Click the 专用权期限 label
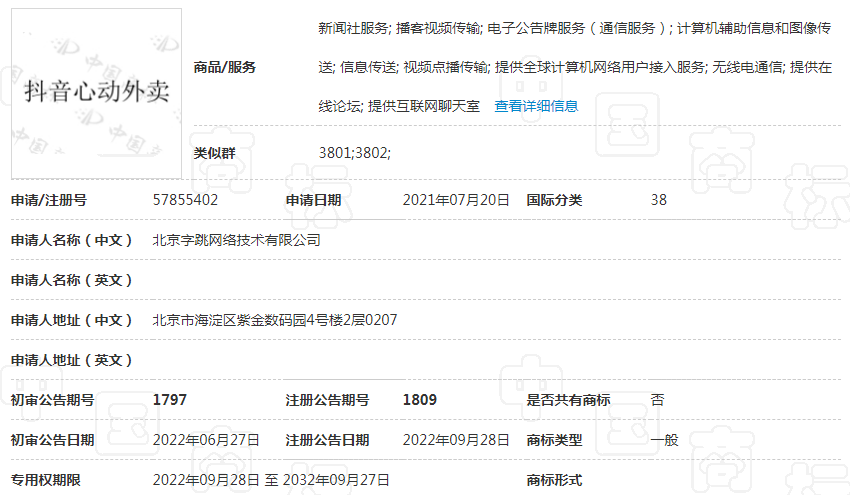Viewport: 850px width, 495px height. (x=46, y=480)
